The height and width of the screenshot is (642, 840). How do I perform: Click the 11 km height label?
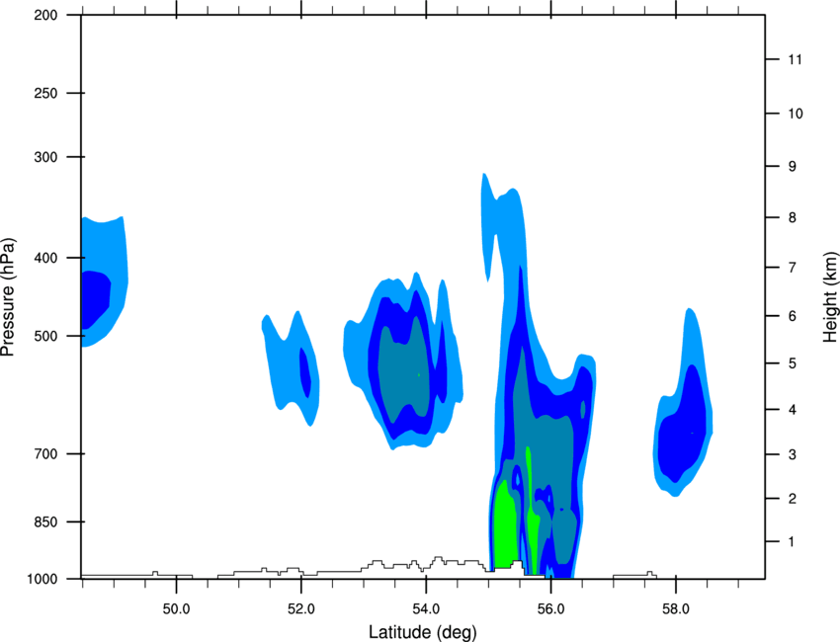click(x=795, y=59)
